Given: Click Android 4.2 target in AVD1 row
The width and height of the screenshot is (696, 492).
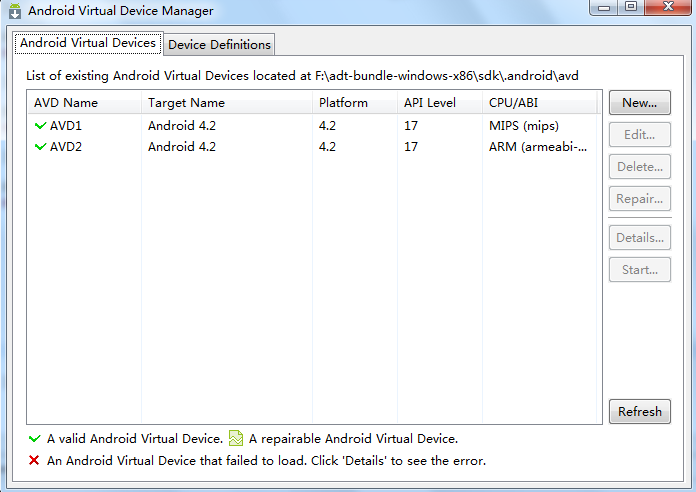Looking at the screenshot, I should tap(182, 126).
